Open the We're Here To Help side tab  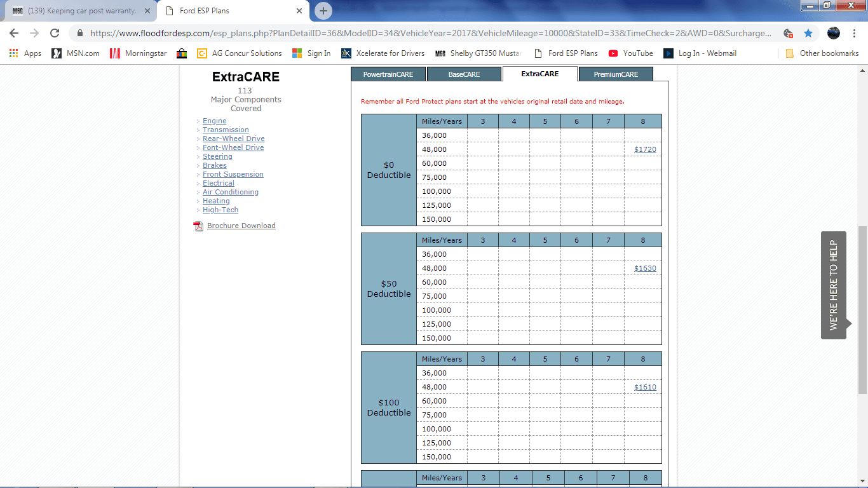pos(834,285)
